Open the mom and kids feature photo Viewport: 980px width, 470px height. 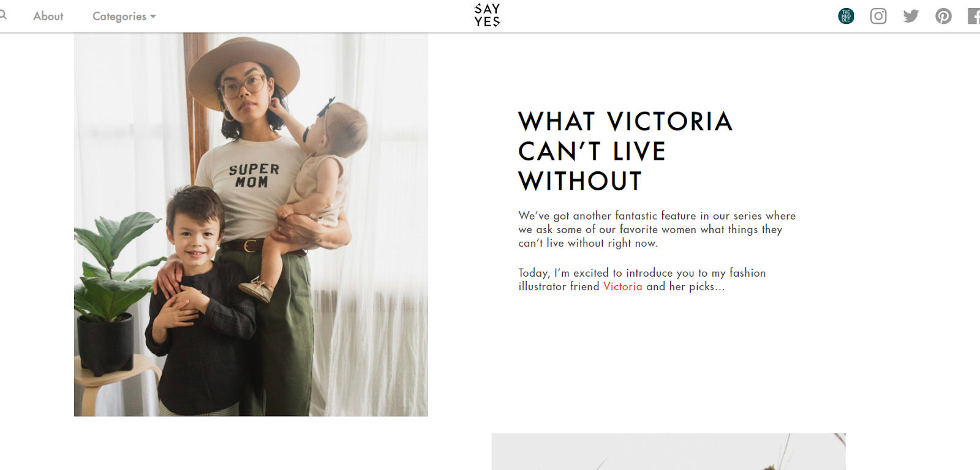click(x=251, y=225)
